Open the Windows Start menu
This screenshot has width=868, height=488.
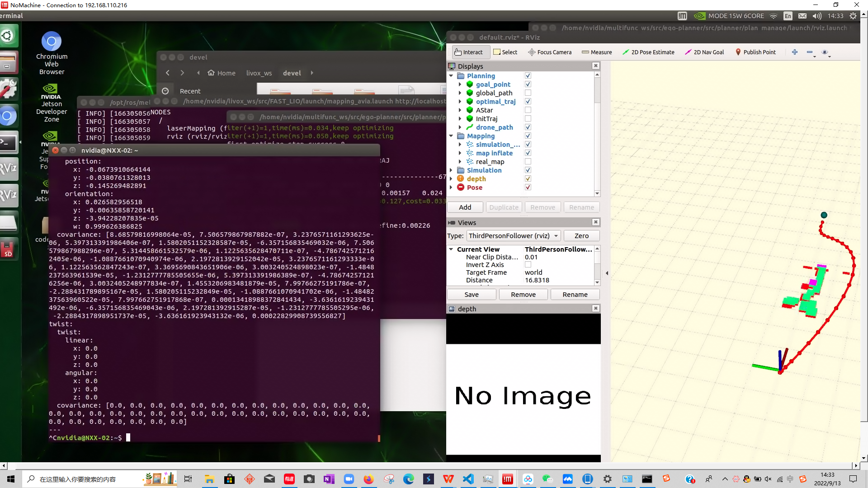pos(11,479)
